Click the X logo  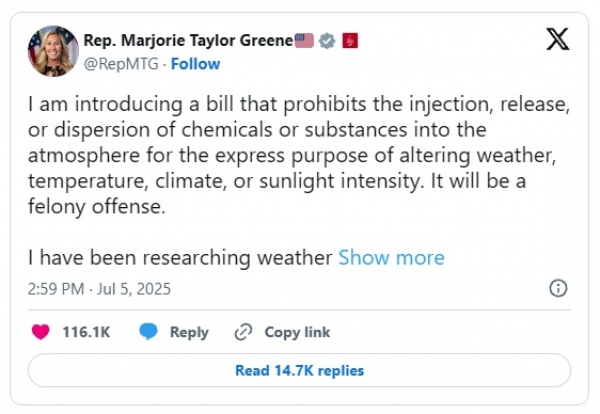[558, 40]
